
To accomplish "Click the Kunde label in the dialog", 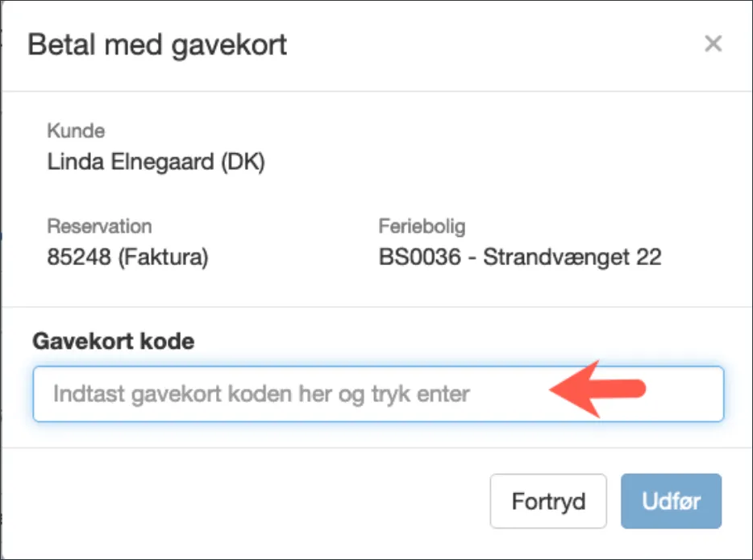I will pyautogui.click(x=77, y=131).
